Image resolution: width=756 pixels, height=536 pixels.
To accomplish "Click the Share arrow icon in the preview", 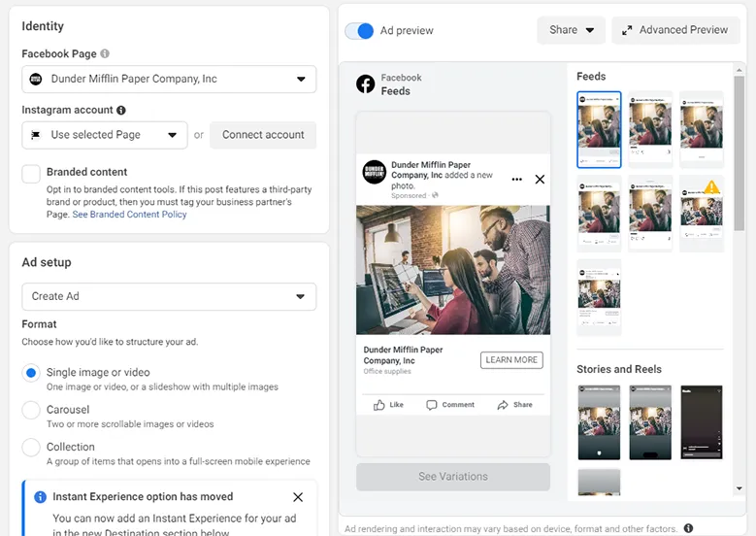I will pyautogui.click(x=503, y=405).
